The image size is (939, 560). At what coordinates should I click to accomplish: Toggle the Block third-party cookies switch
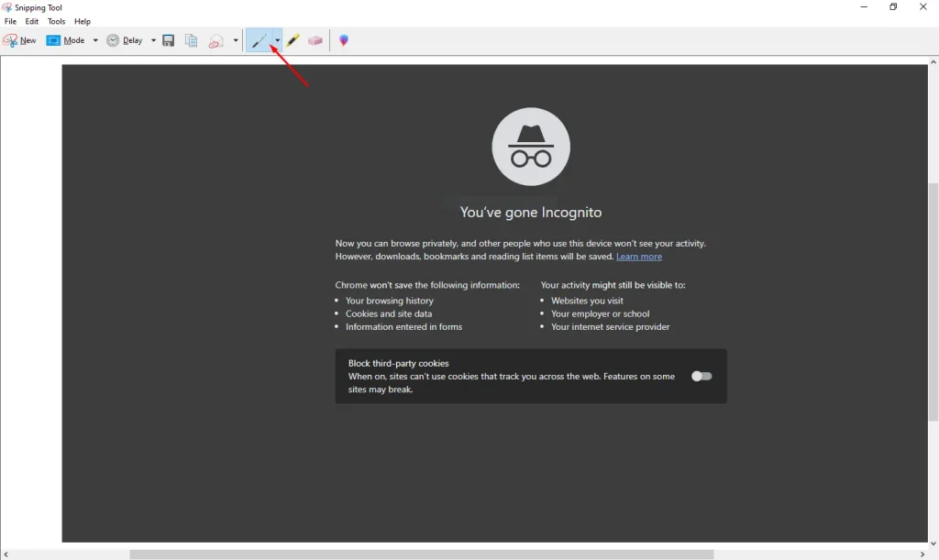coord(701,377)
